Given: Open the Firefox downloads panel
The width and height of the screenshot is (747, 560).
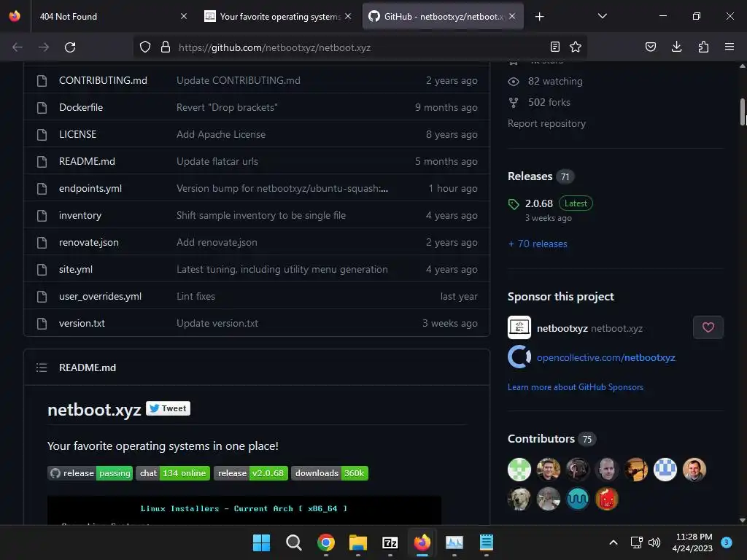Looking at the screenshot, I should click(x=676, y=47).
